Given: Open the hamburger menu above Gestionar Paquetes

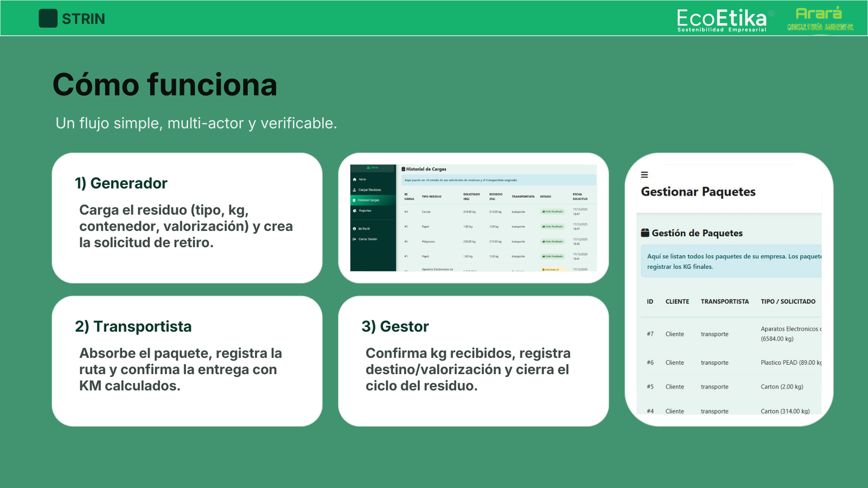Looking at the screenshot, I should [644, 175].
